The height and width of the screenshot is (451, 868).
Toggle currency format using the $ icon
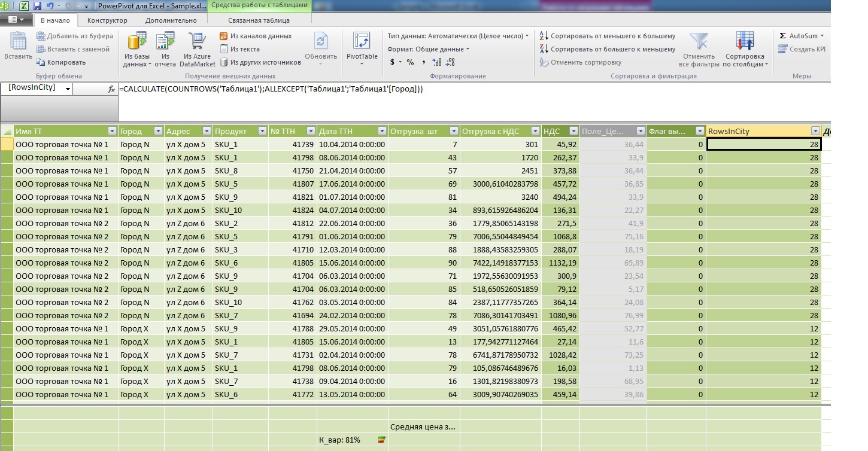[393, 62]
